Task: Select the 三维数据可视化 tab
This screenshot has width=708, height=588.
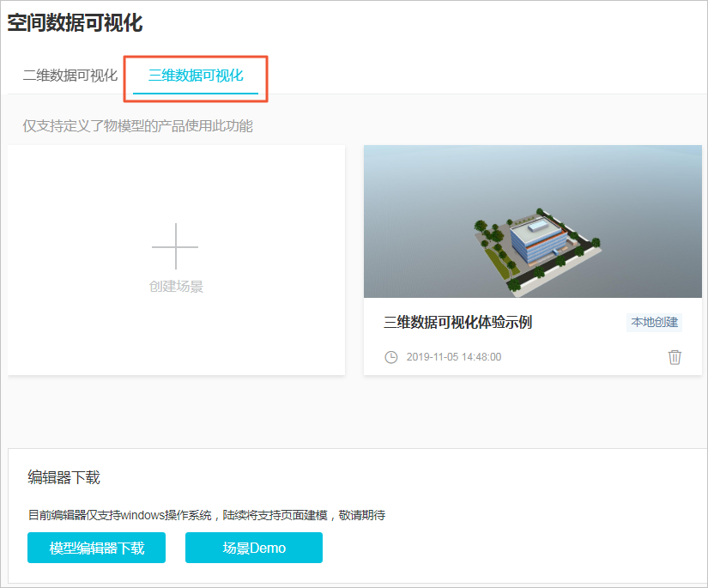Action: (x=196, y=76)
